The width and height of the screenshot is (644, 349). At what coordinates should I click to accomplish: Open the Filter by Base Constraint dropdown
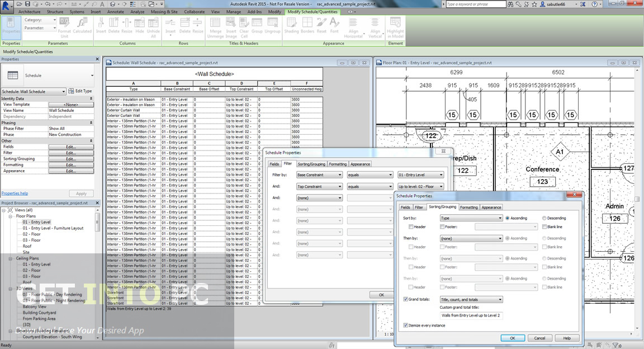tap(319, 174)
